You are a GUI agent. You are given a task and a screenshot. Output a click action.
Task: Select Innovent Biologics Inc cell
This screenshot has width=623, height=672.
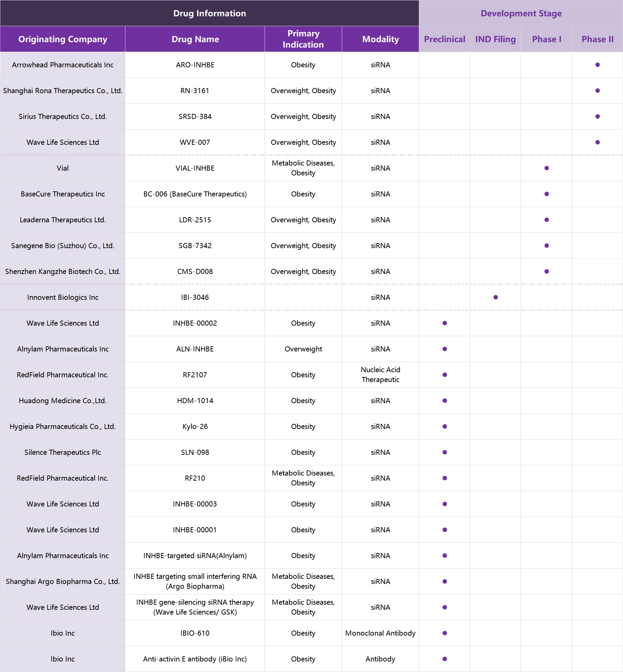63,297
